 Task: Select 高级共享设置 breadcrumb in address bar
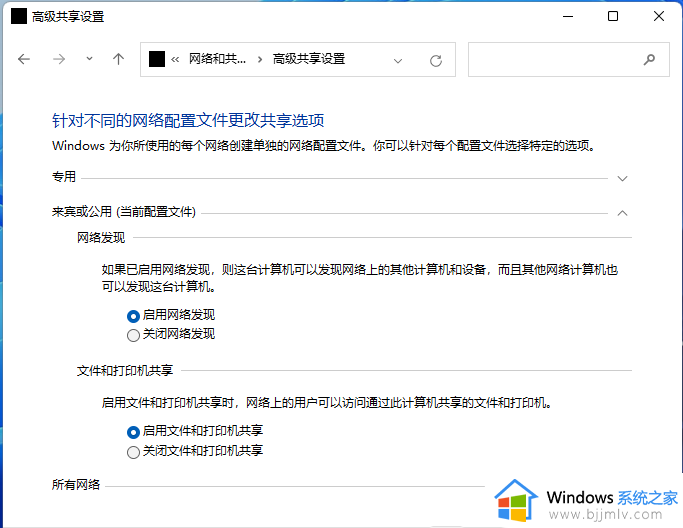point(309,59)
